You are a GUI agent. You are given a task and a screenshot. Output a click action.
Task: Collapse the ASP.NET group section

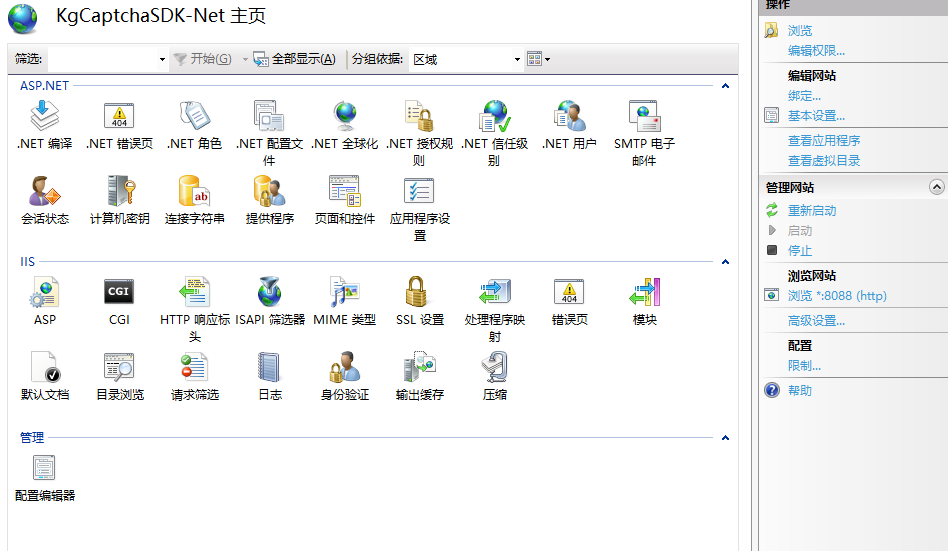[725, 86]
